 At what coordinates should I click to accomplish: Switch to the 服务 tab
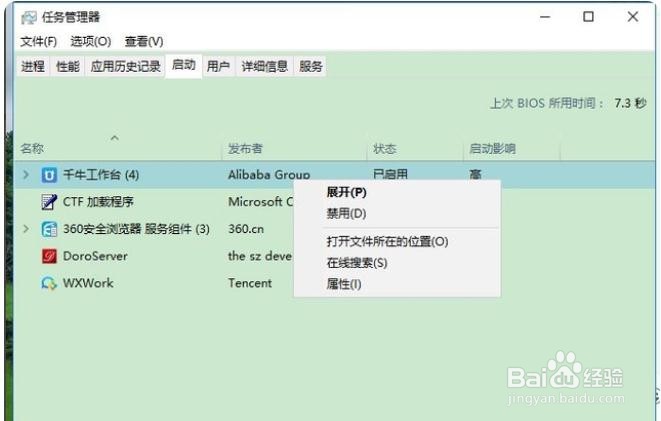[311, 66]
